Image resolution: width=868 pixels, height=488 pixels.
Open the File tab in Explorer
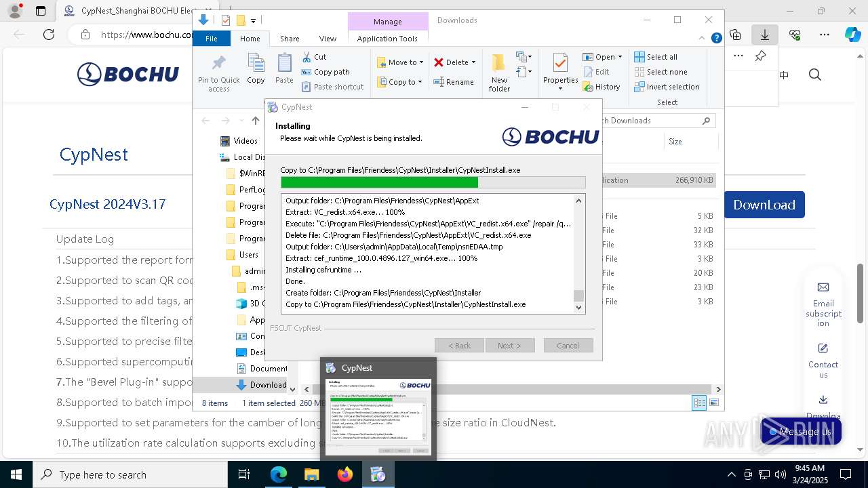[x=212, y=39]
